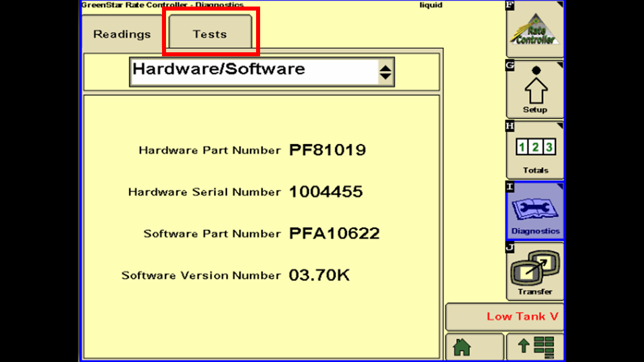This screenshot has height=362, width=644.
Task: Open the Setup softkey
Action: click(535, 90)
